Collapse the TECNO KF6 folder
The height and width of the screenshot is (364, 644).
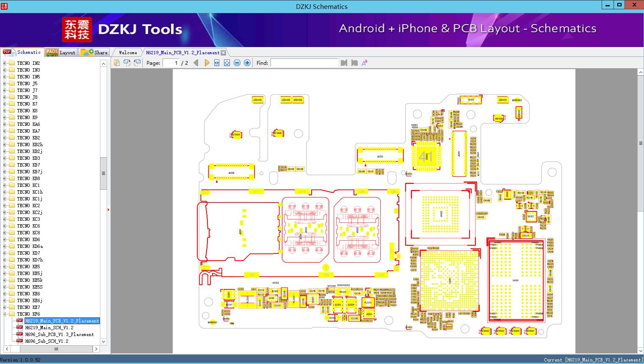coord(5,314)
